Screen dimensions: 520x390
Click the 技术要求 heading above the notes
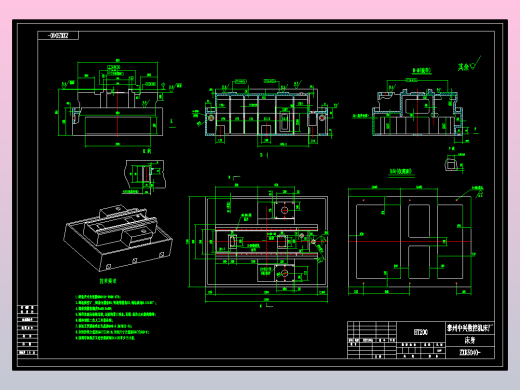click(108, 281)
